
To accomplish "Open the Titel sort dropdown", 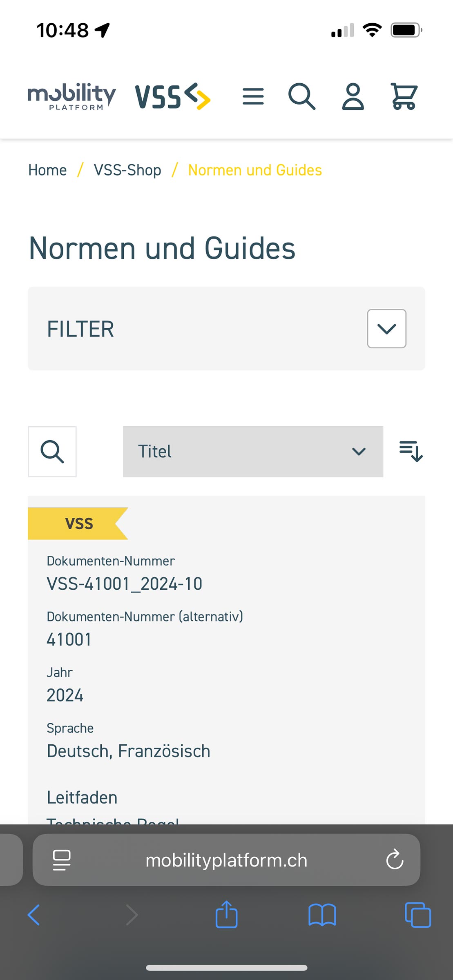I will point(253,452).
